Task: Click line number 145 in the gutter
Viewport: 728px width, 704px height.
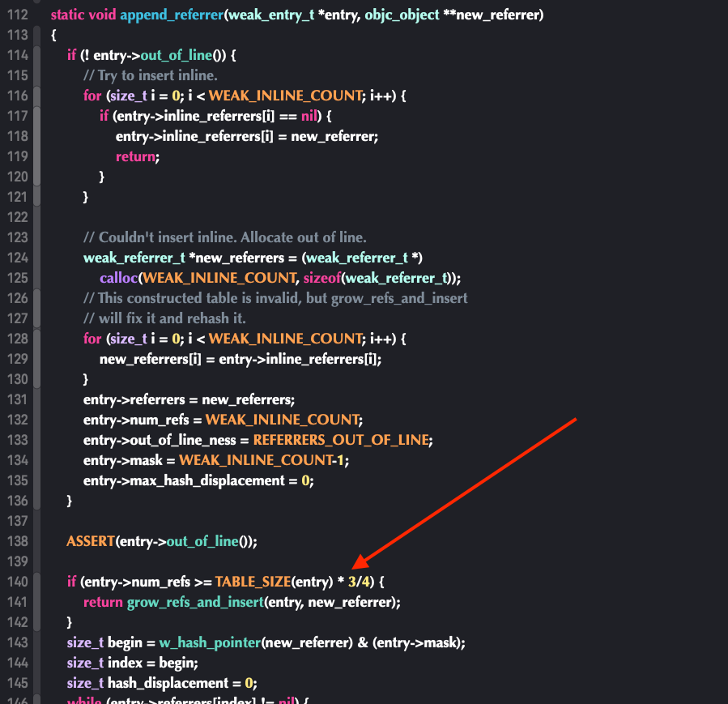Action: (x=18, y=683)
